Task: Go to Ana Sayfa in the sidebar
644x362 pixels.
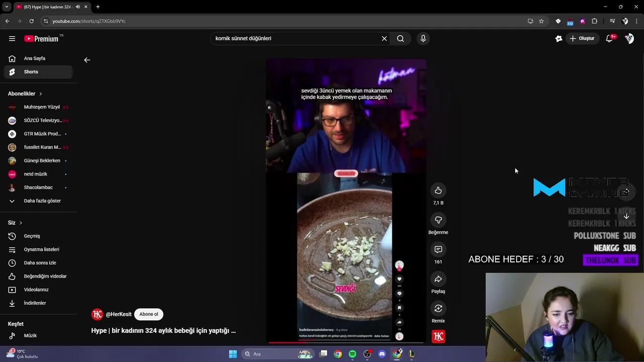Action: tap(38, 58)
